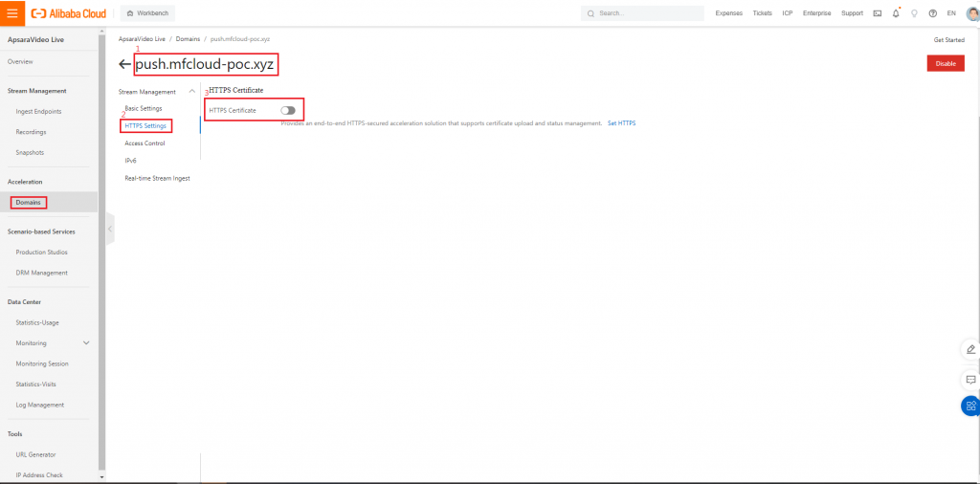Image resolution: width=980 pixels, height=484 pixels.
Task: Open the Basic Settings tab
Action: click(144, 109)
